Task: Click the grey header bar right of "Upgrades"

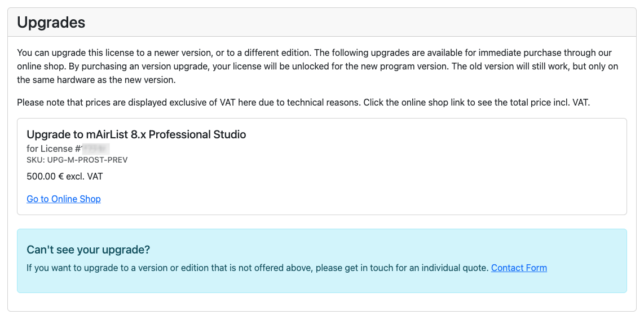Action: 367,23
